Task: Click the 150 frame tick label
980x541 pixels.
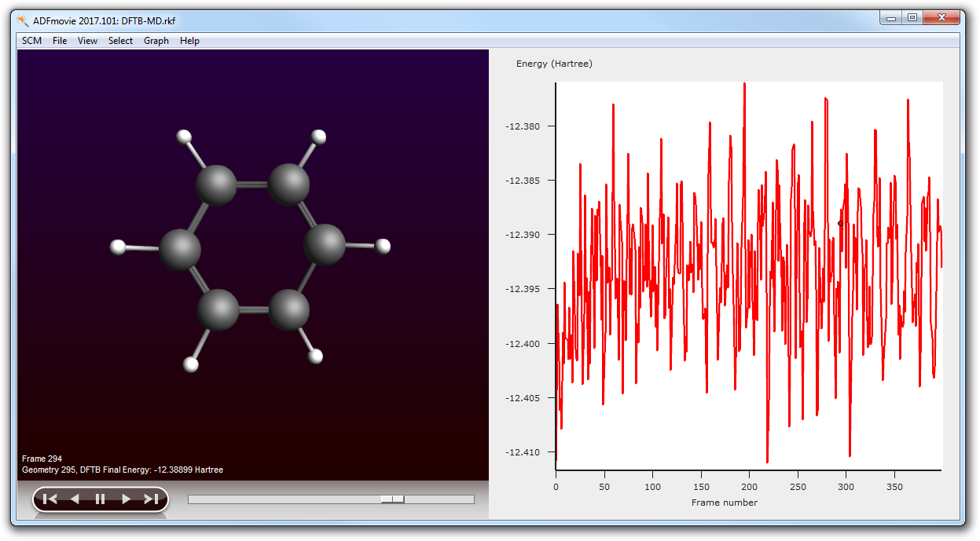Action: point(701,487)
